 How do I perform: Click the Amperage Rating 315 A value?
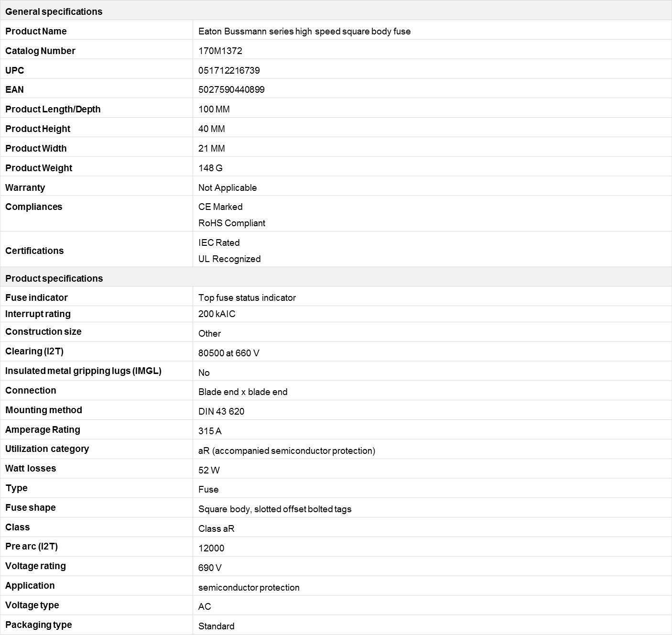click(x=210, y=431)
